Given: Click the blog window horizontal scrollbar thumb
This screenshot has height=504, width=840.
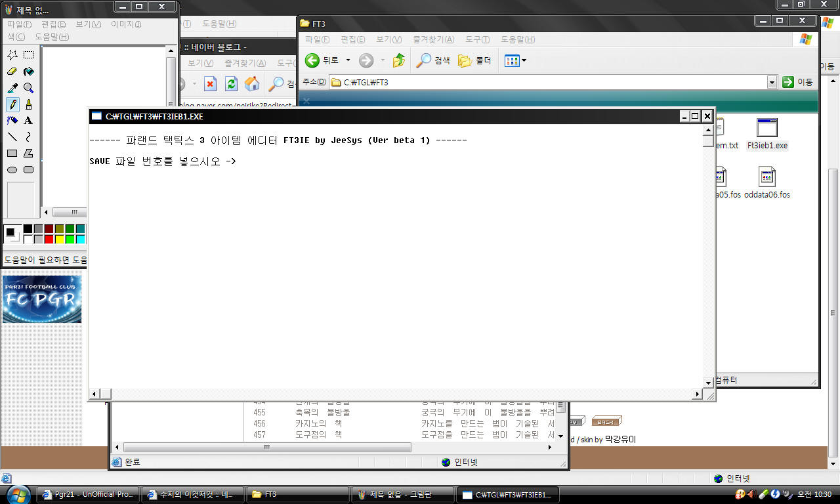Looking at the screenshot, I should click(267, 447).
